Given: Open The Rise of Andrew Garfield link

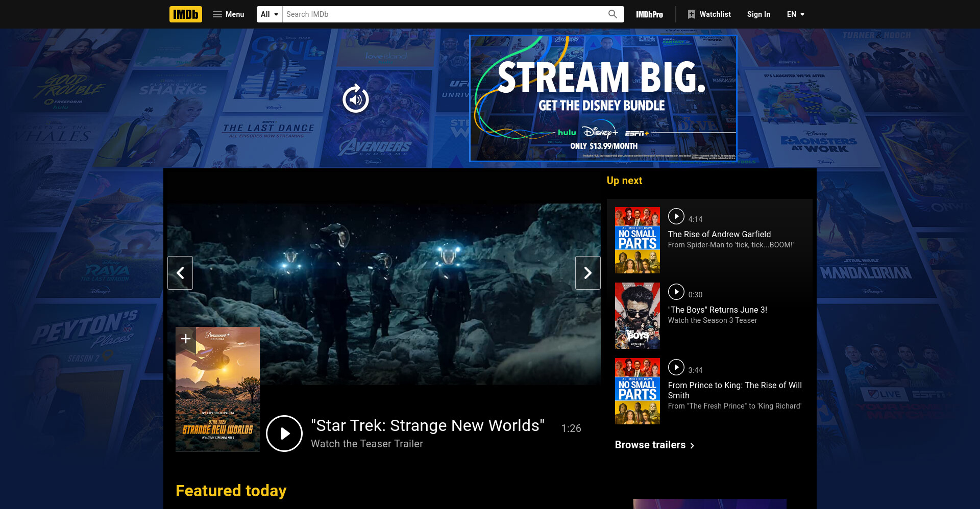Looking at the screenshot, I should click(x=719, y=234).
